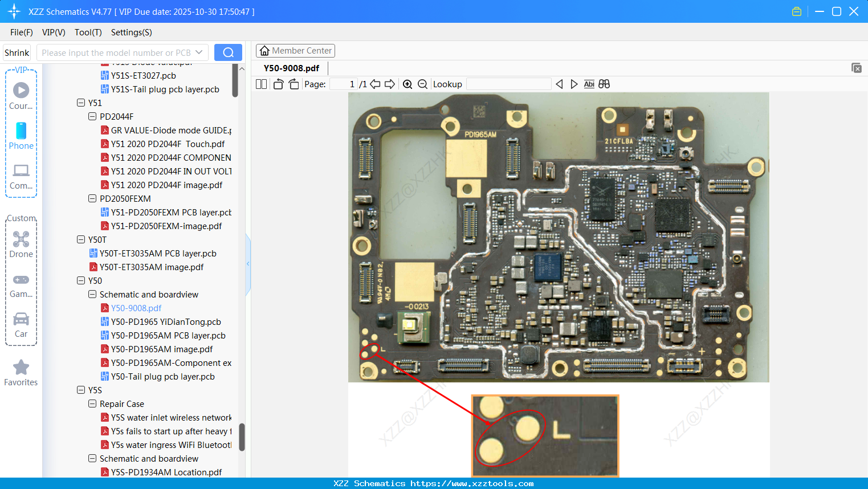Click the binoculars search icon
Screen dimensions: 868x489
pyautogui.click(x=604, y=84)
